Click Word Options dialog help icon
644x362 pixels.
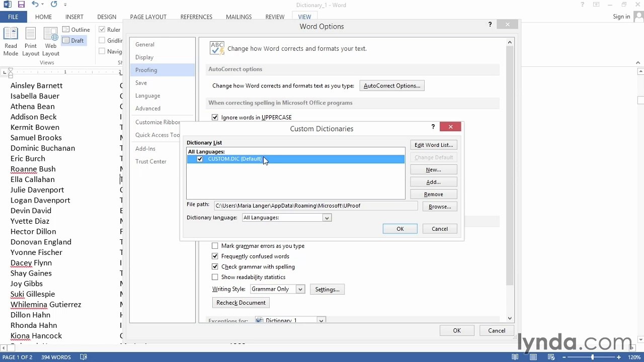[490, 25]
